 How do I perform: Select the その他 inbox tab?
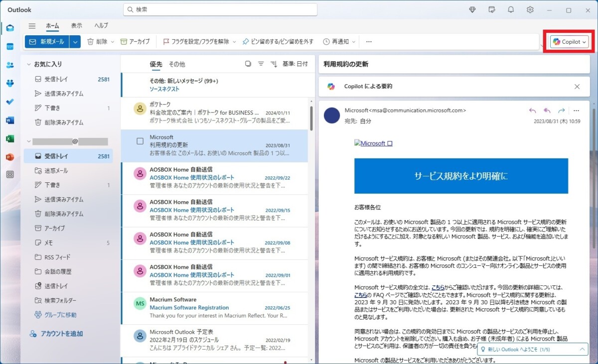[176, 64]
